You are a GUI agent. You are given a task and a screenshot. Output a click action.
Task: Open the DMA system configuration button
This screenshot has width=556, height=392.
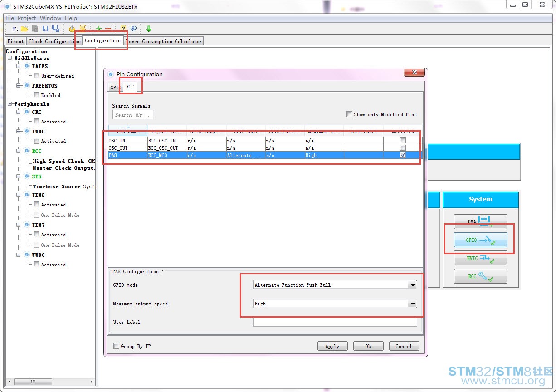click(480, 222)
